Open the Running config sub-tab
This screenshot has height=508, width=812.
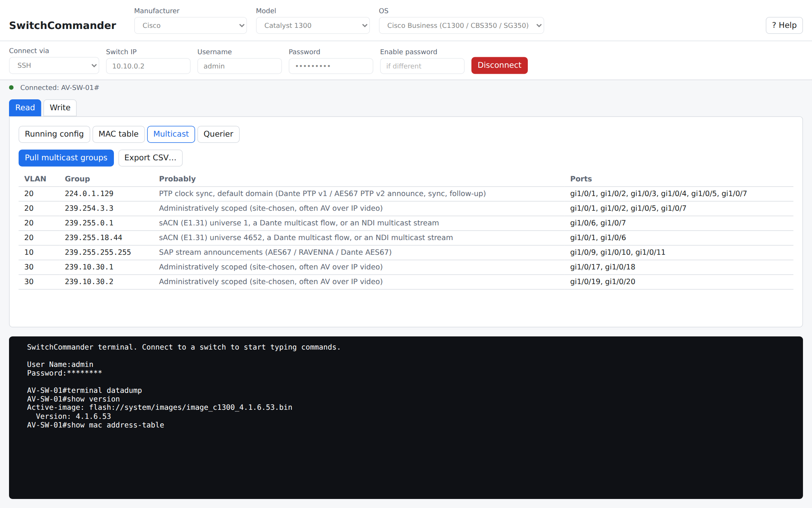click(54, 134)
